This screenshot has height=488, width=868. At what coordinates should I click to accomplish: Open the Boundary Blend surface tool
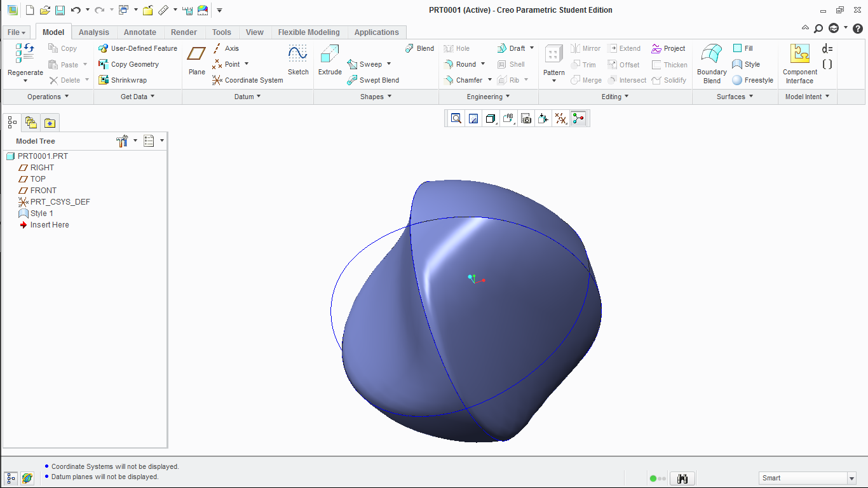tap(712, 64)
